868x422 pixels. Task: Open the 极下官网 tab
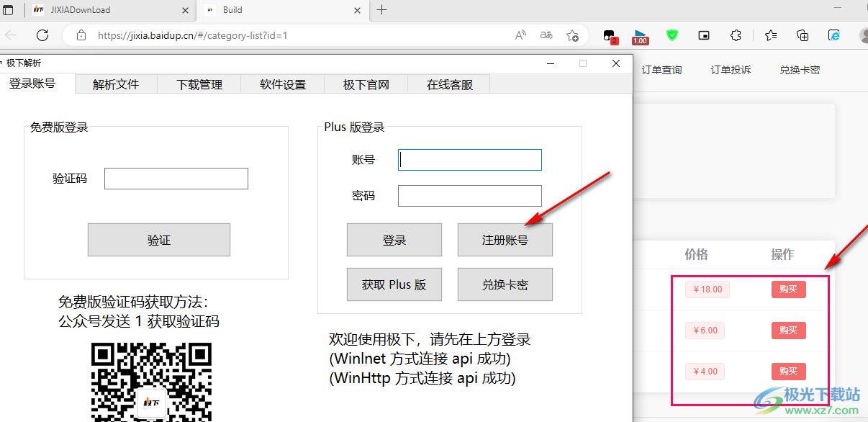[366, 84]
